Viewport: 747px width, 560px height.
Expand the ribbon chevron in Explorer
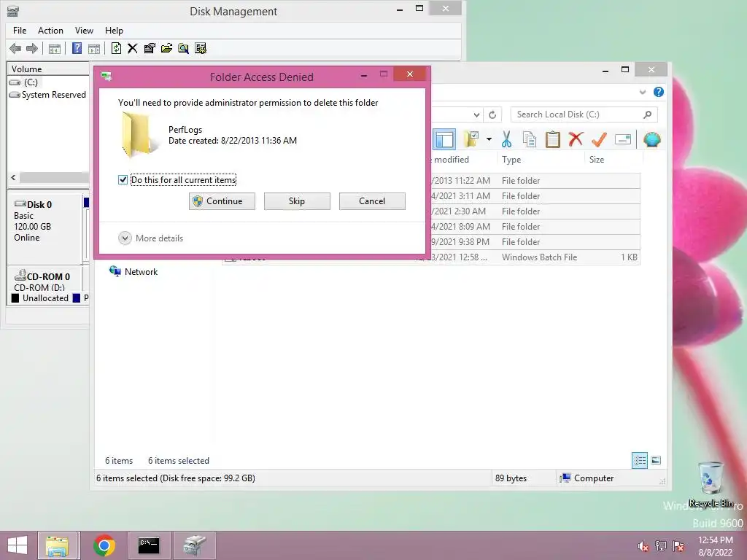642,92
